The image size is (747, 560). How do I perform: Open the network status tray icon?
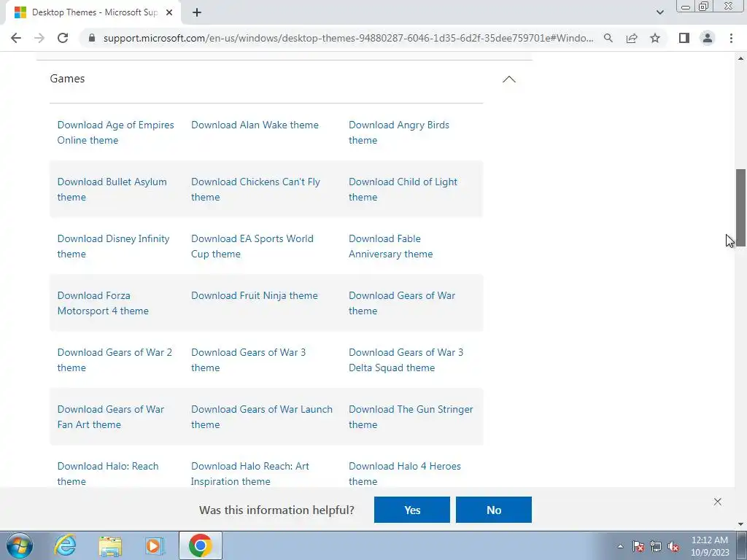[656, 546]
